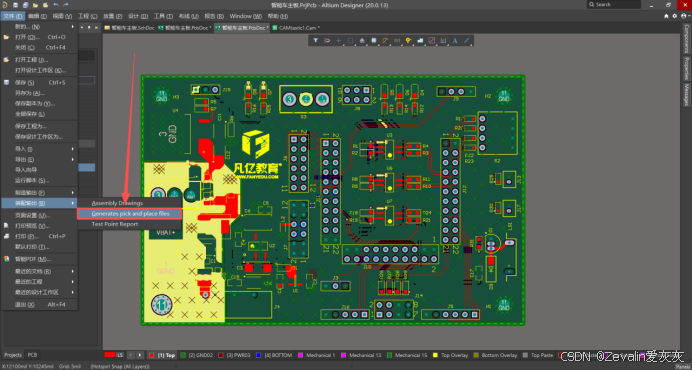The width and height of the screenshot is (692, 371).
Task: Click the Top Overlay yellow color swatch
Action: (x=436, y=355)
